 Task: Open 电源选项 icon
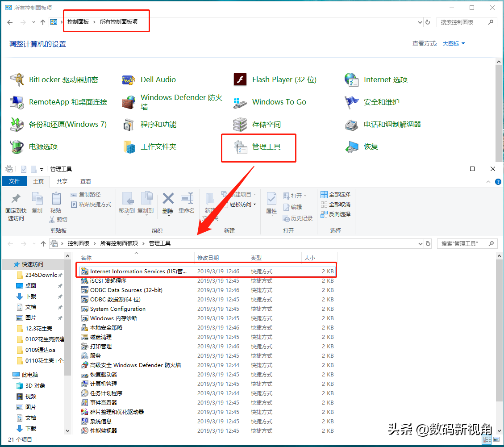[x=17, y=146]
